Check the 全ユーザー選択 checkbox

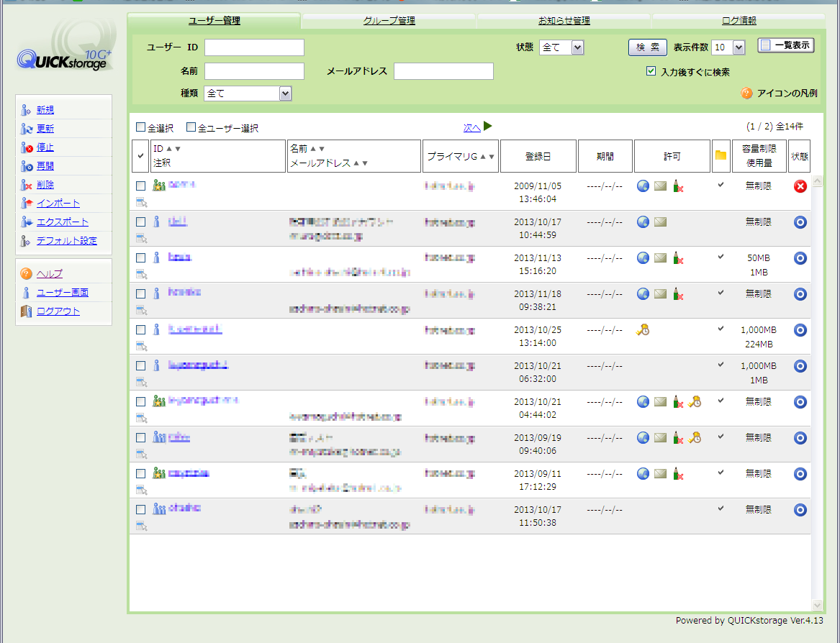[x=191, y=127]
